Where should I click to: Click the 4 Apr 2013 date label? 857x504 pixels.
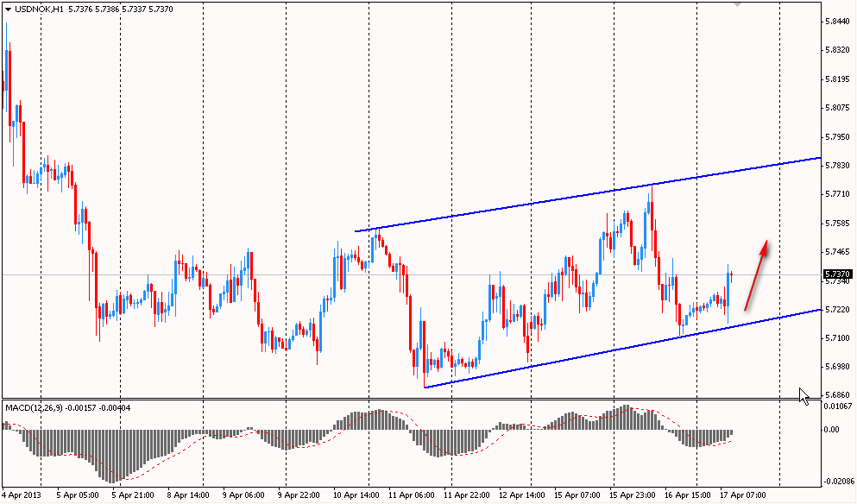[22, 495]
